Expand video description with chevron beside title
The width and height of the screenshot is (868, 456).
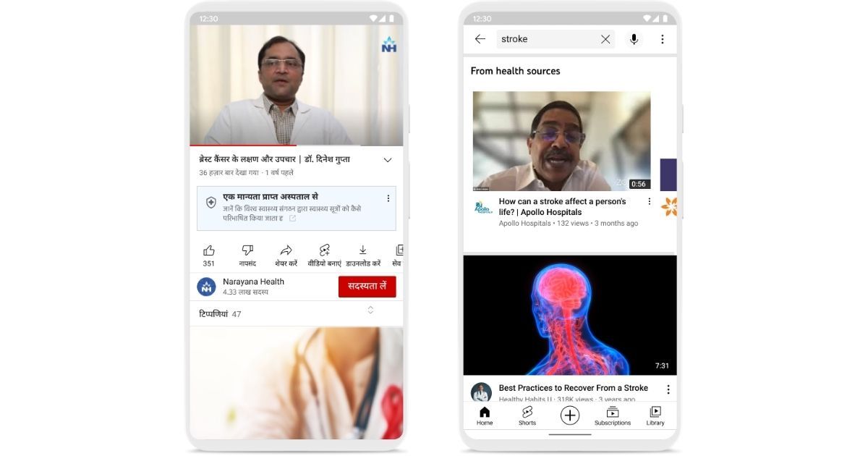(388, 160)
